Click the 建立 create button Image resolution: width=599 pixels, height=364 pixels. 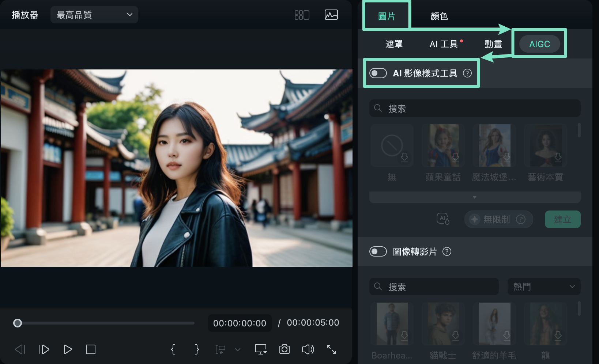click(563, 219)
